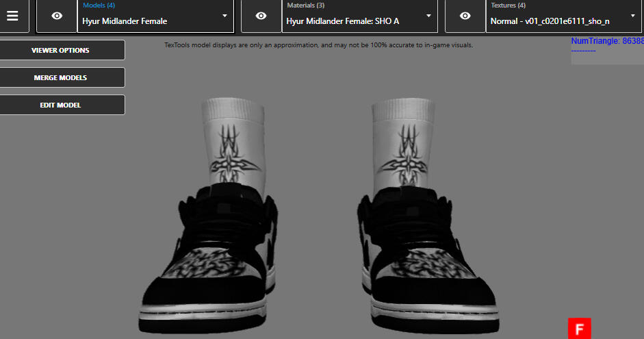The width and height of the screenshot is (644, 339).
Task: Click the right shoe in the 3D viewport
Action: click(x=427, y=259)
